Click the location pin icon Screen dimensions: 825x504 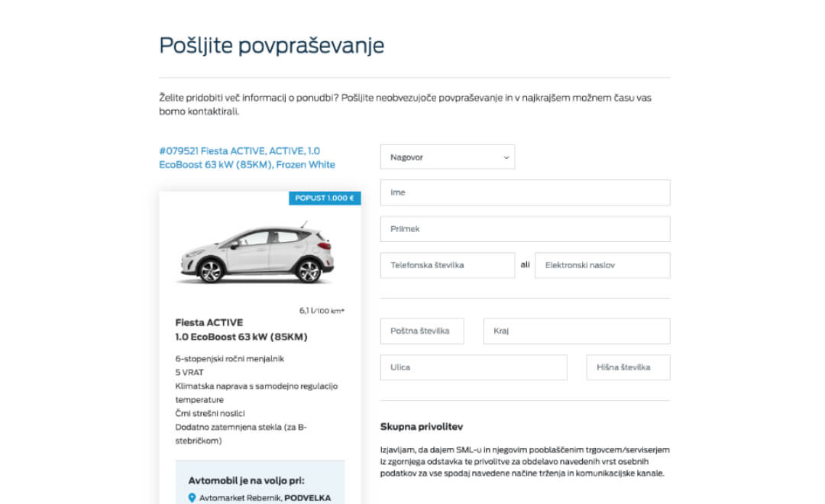(192, 498)
